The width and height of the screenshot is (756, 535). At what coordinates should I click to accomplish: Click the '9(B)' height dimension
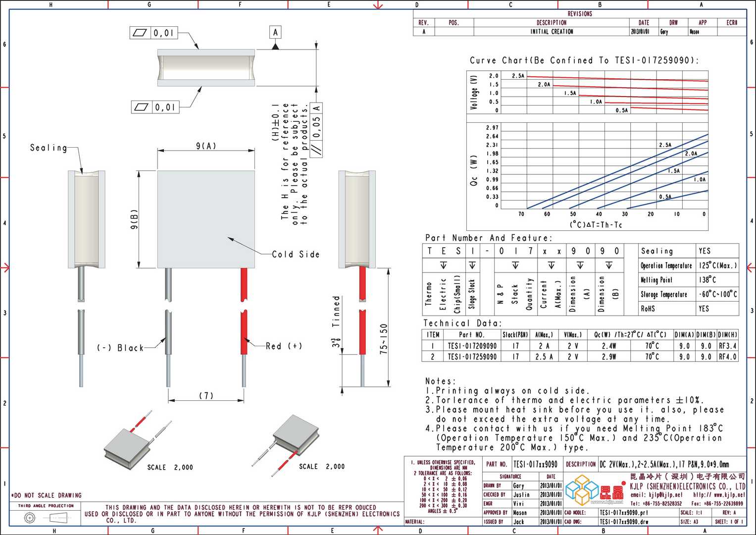coord(134,219)
